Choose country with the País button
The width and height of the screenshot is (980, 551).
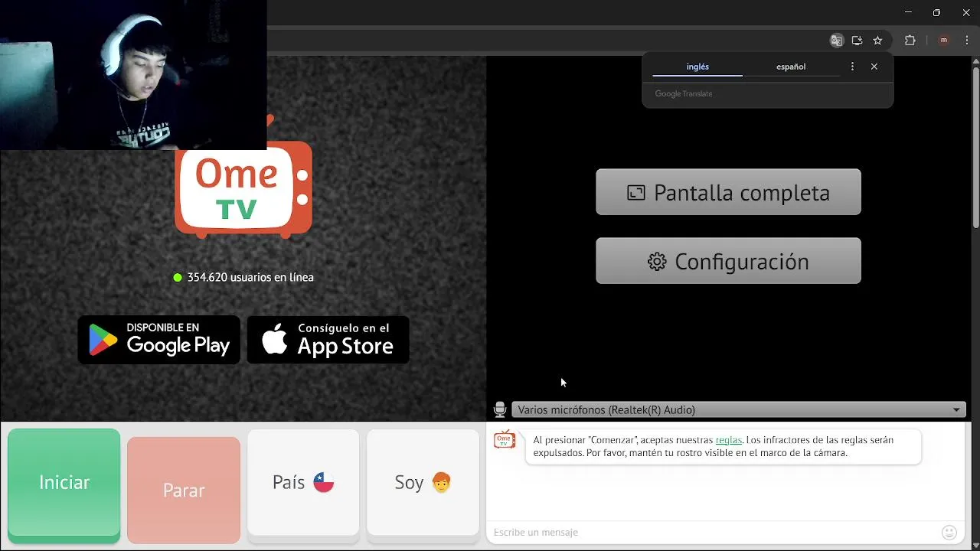click(x=303, y=482)
